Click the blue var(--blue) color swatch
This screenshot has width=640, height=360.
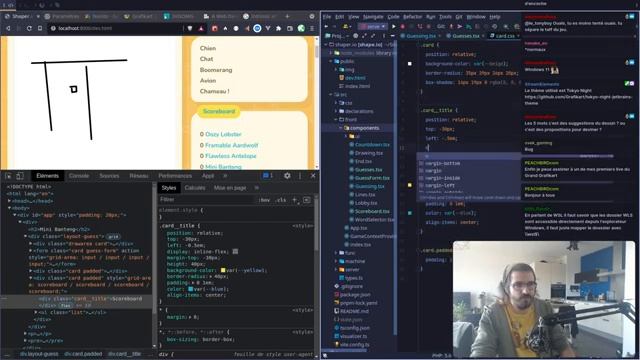pyautogui.click(x=190, y=289)
